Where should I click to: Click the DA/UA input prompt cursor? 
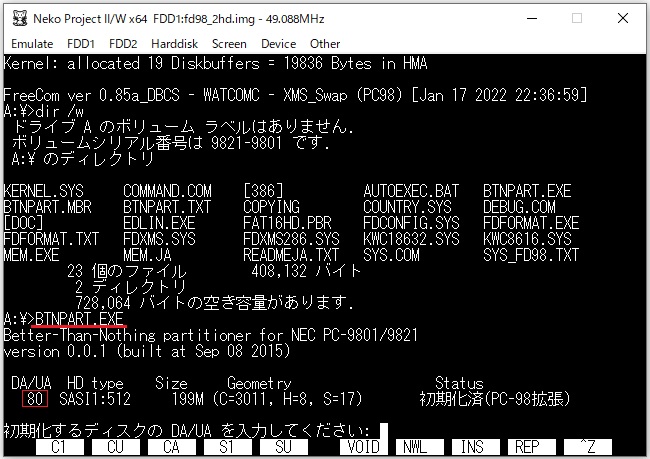point(384,431)
